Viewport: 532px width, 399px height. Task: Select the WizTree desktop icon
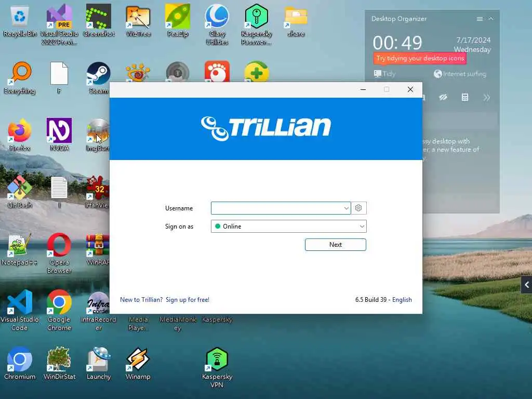(138, 21)
